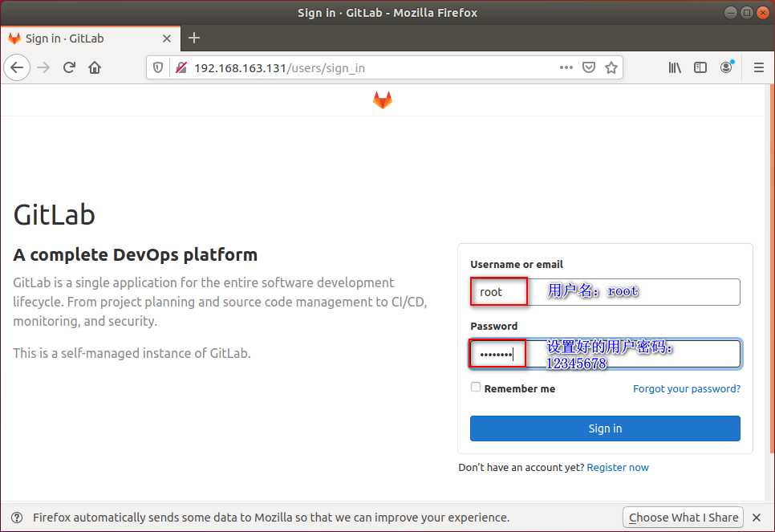Click 'This is a self-managed instance' text
The height and width of the screenshot is (532, 775).
[132, 353]
